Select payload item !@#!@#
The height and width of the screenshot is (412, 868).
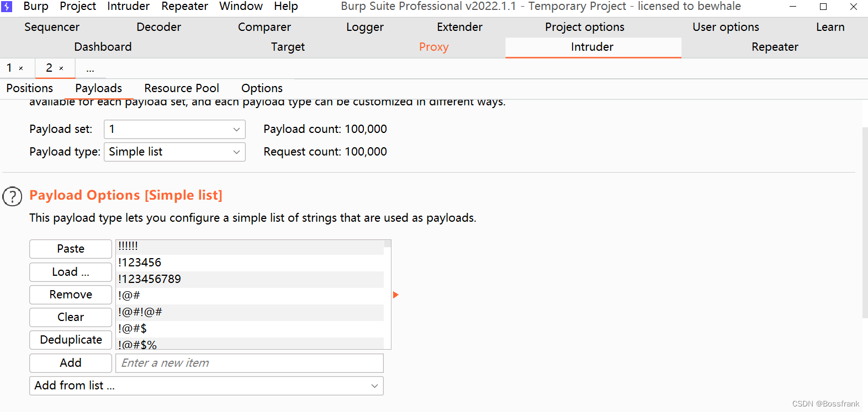point(250,312)
